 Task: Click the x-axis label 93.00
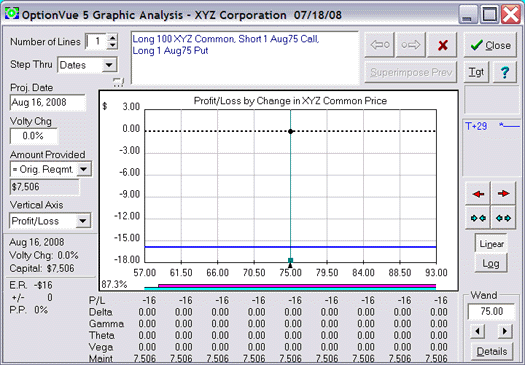436,273
